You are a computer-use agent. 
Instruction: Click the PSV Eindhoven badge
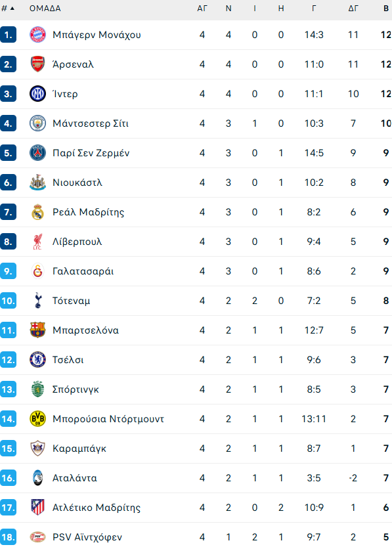click(37, 537)
